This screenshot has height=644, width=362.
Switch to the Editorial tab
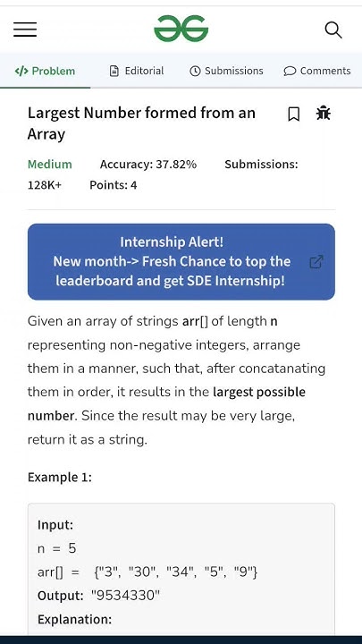(x=137, y=71)
